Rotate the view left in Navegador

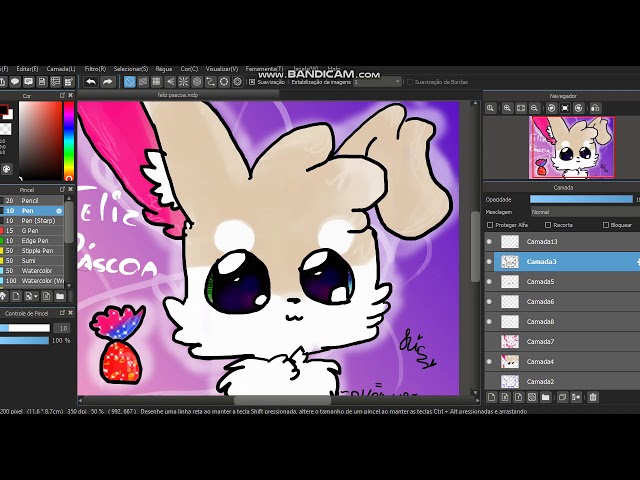click(x=551, y=108)
